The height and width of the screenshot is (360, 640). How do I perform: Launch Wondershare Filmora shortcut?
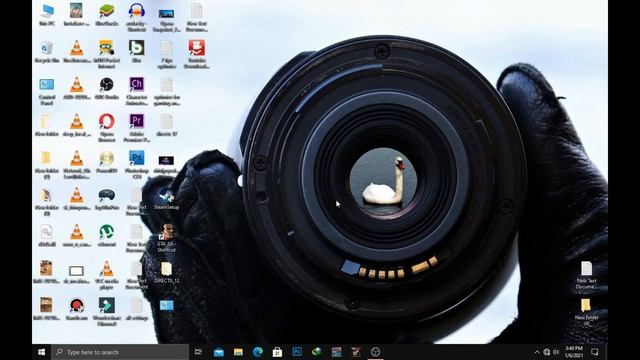107,312
